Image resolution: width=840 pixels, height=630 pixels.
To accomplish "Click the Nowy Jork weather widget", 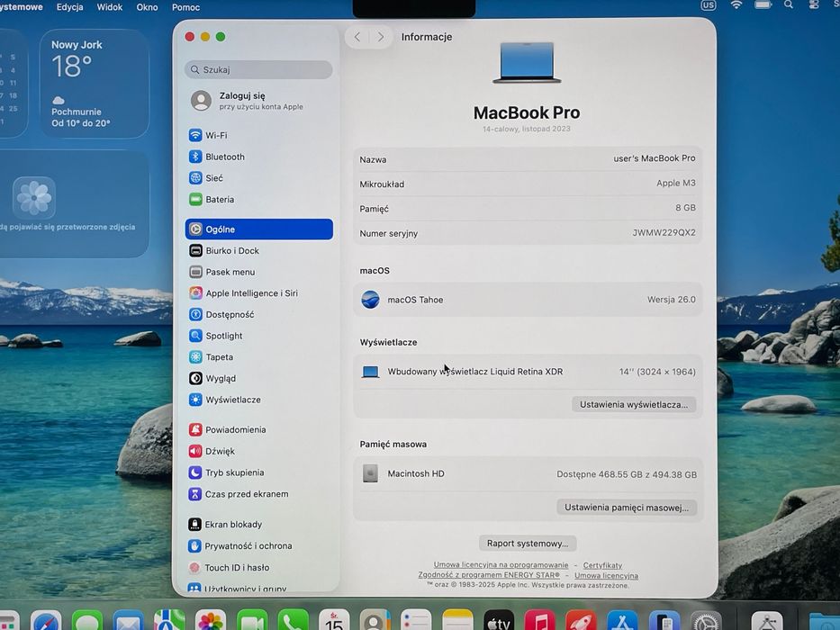I will click(x=95, y=84).
